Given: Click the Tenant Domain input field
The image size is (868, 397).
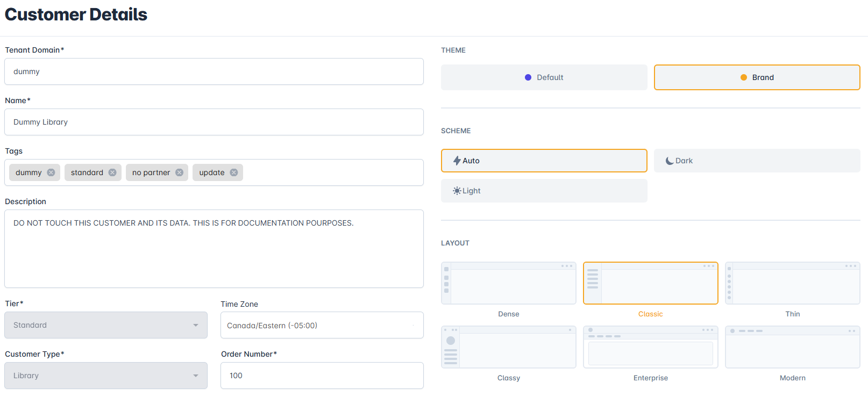Looking at the screenshot, I should click(214, 71).
